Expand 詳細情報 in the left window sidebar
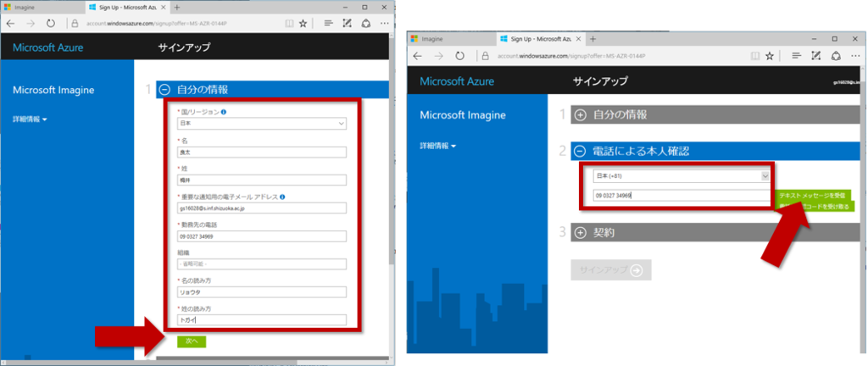This screenshot has height=366, width=868. click(30, 119)
